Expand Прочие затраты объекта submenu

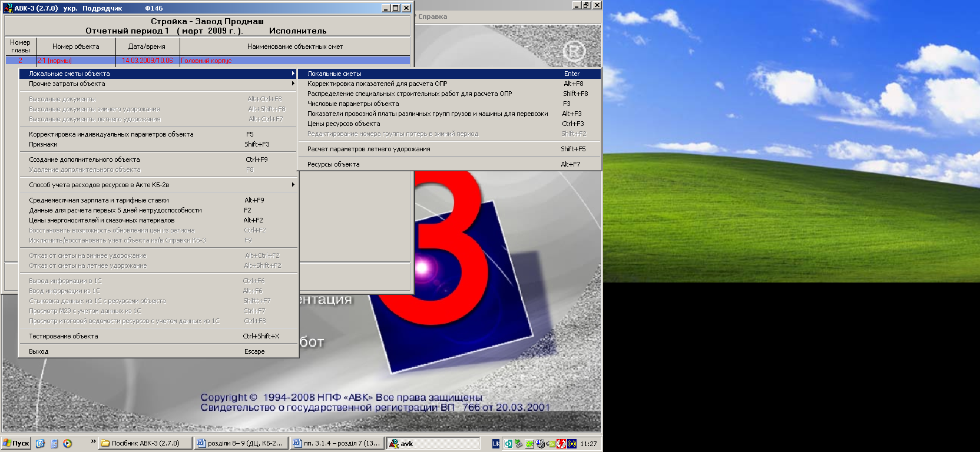pyautogui.click(x=158, y=84)
